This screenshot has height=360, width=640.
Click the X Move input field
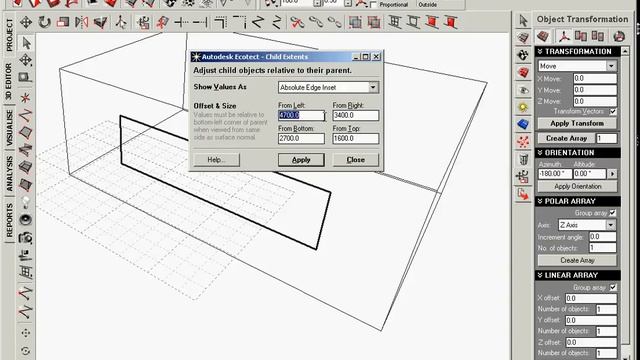[595, 78]
